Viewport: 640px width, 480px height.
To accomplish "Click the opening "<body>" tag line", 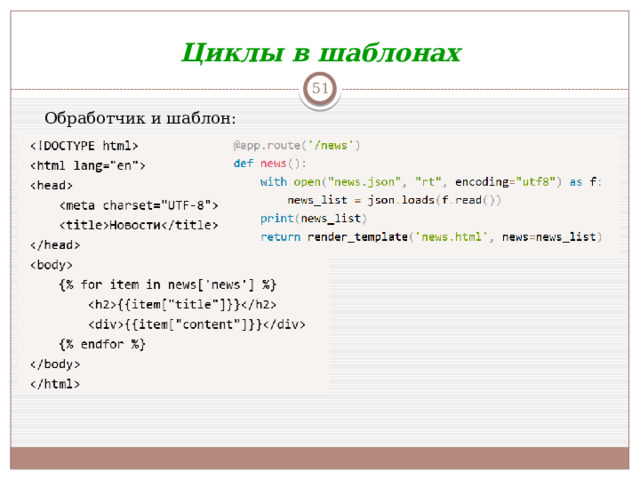I will (x=51, y=265).
